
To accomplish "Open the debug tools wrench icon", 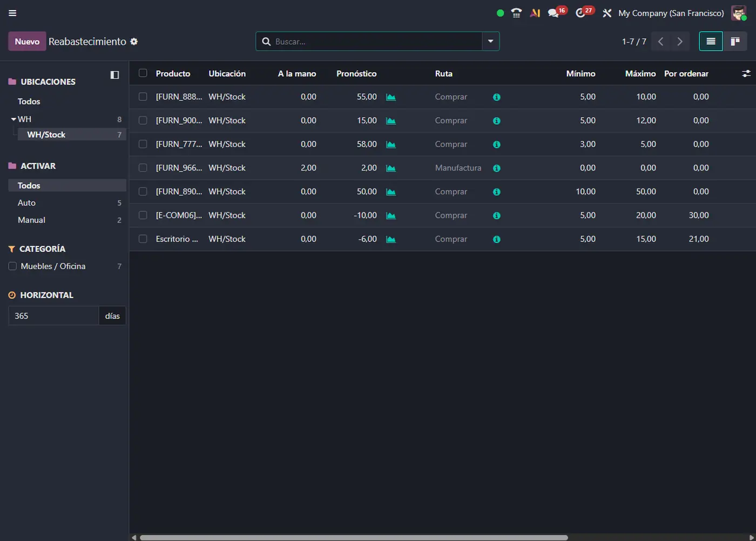I will tap(607, 13).
